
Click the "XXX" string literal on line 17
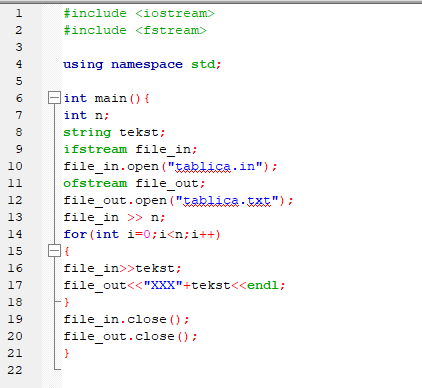tap(163, 285)
